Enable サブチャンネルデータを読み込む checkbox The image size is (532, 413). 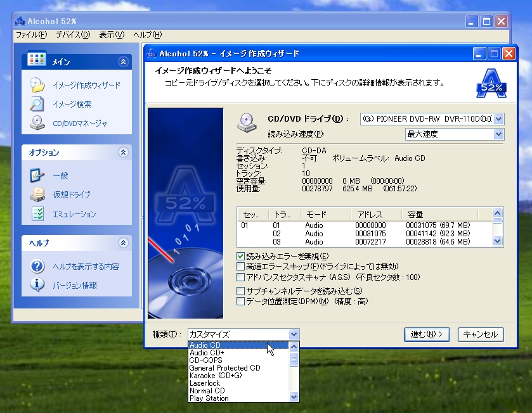(240, 291)
